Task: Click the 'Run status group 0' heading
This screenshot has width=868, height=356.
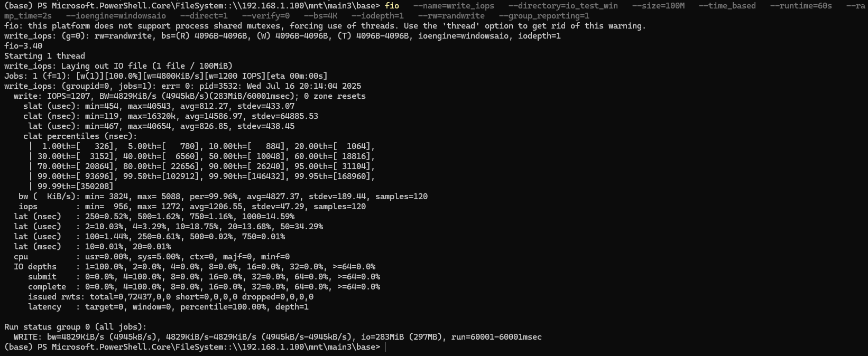Action: click(75, 327)
